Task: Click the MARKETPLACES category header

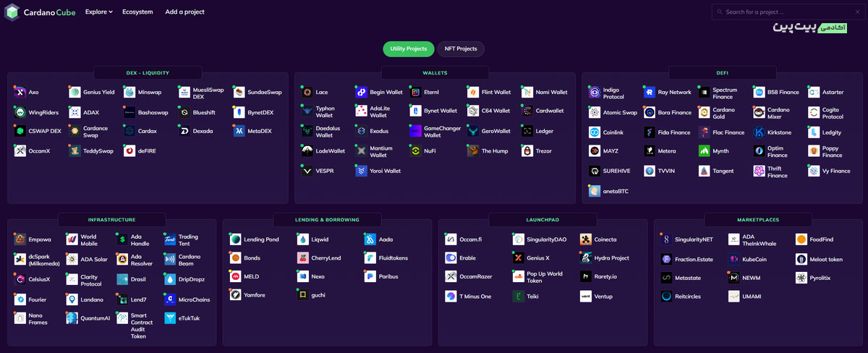Action: [758, 219]
